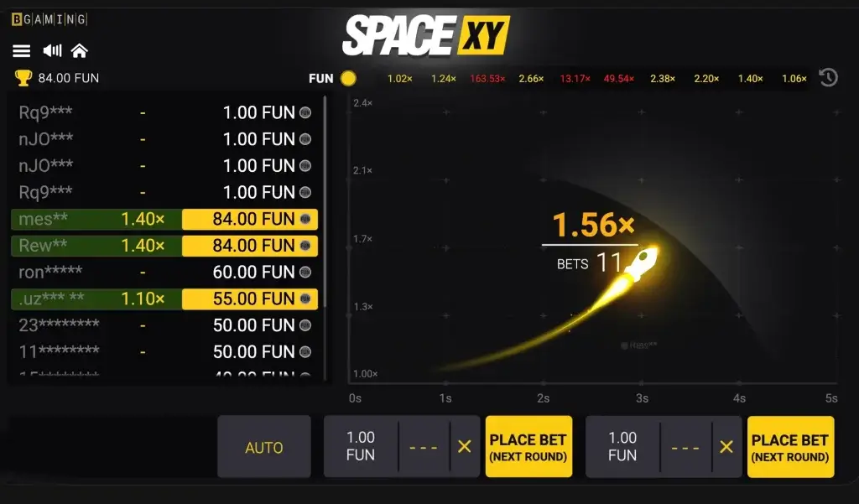Open the round history clock icon
859x504 pixels.
pyautogui.click(x=828, y=78)
